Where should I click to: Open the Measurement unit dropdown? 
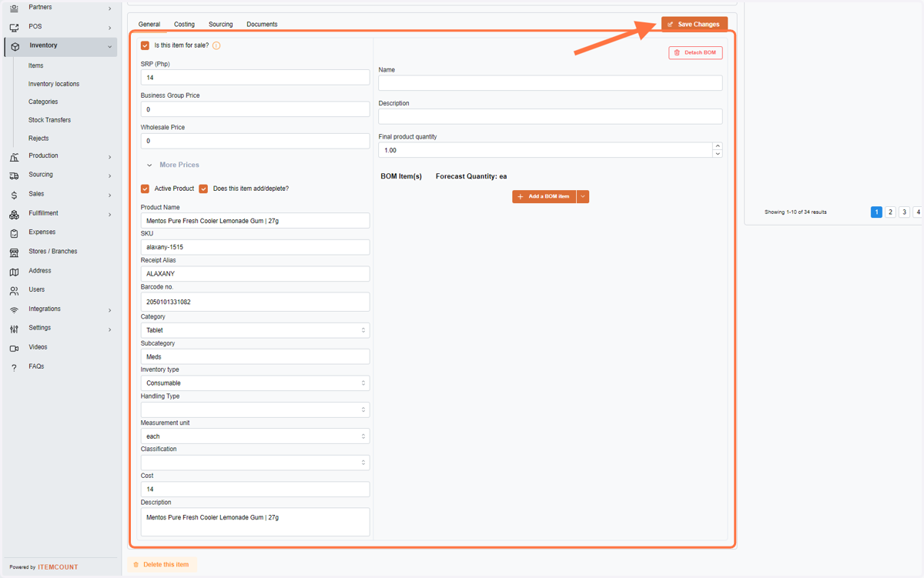coord(255,436)
